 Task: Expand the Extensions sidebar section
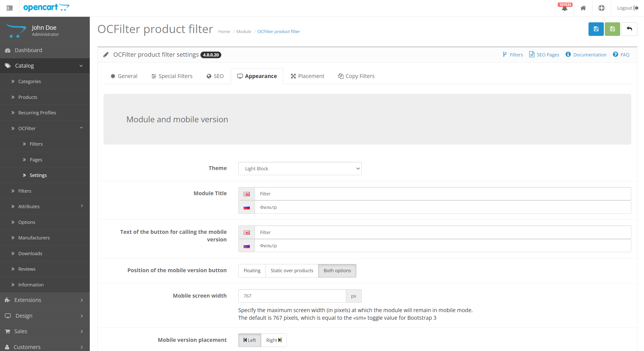45,300
